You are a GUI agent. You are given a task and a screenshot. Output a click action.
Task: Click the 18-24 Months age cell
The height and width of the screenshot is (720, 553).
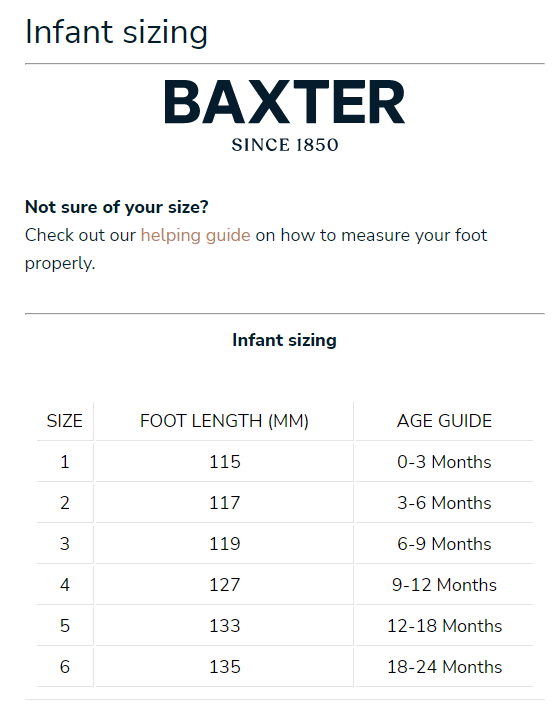(444, 667)
